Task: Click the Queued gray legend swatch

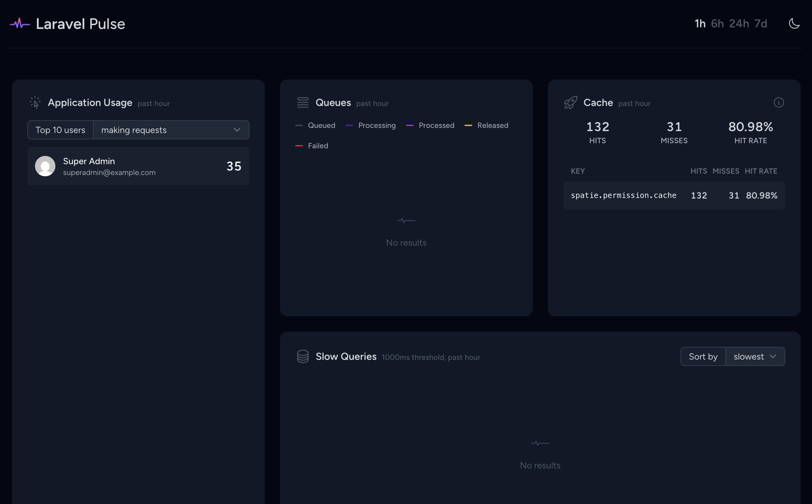Action: 299,125
